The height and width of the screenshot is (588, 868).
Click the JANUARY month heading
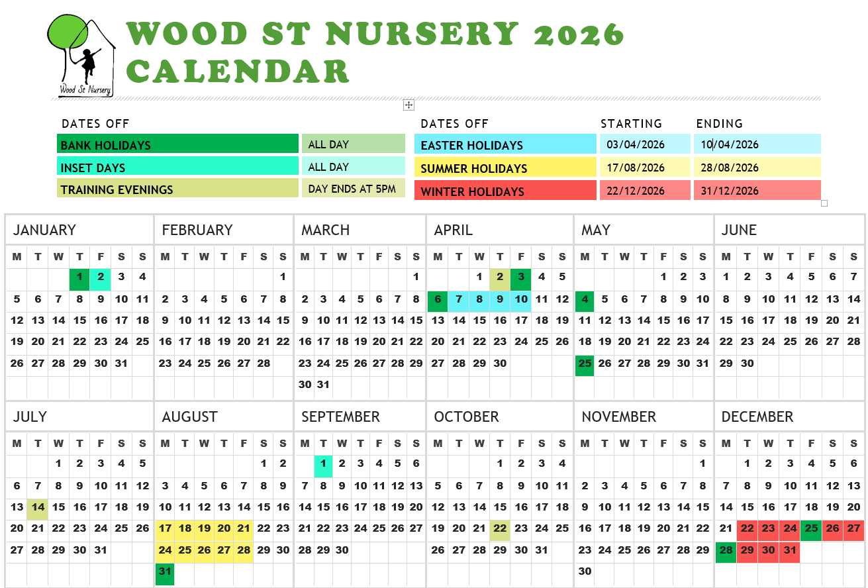pos(44,230)
